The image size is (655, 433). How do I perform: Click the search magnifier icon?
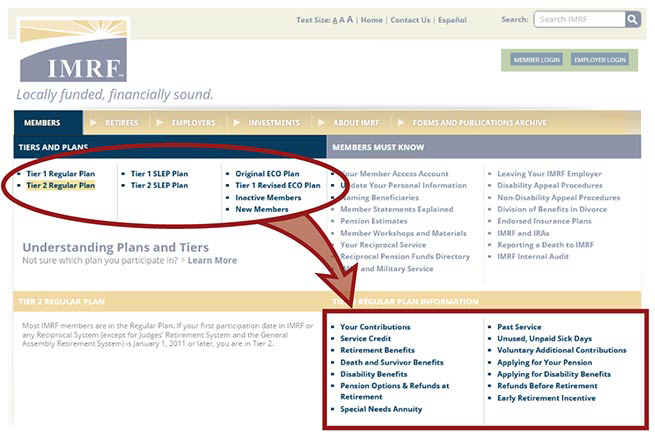click(632, 19)
